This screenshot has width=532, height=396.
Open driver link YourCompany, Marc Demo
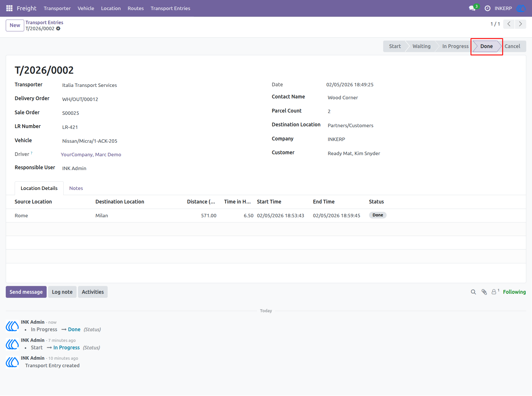[x=91, y=155]
